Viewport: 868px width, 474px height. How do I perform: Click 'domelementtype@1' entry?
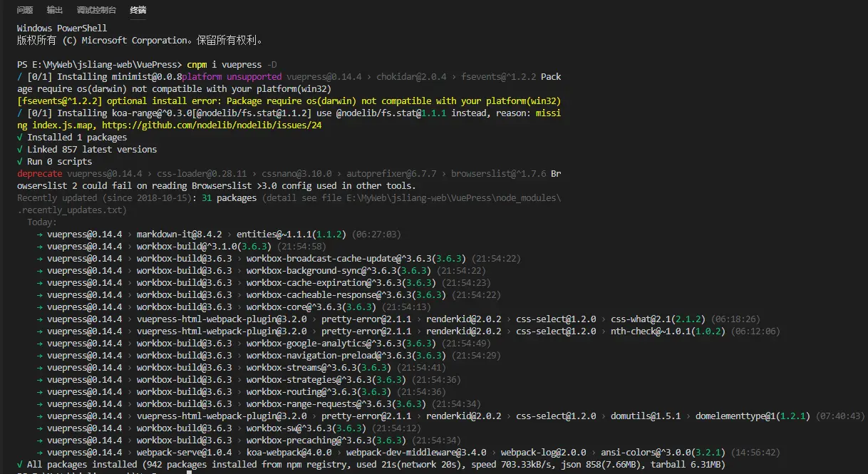click(x=735, y=416)
